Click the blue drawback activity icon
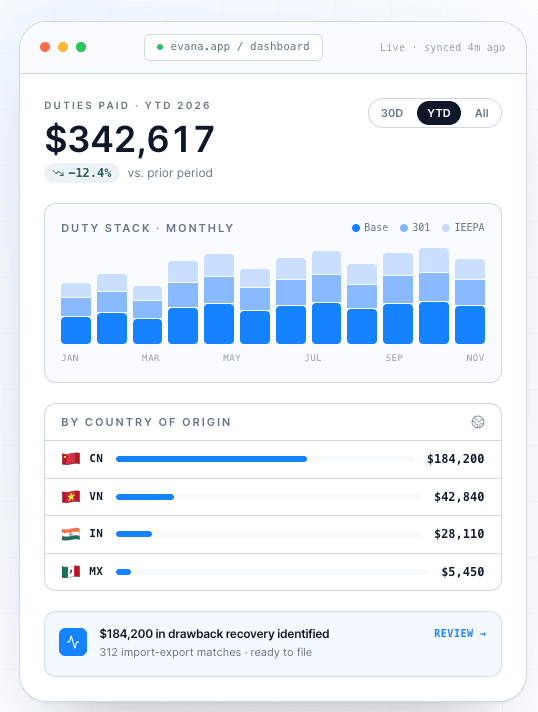 (73, 642)
